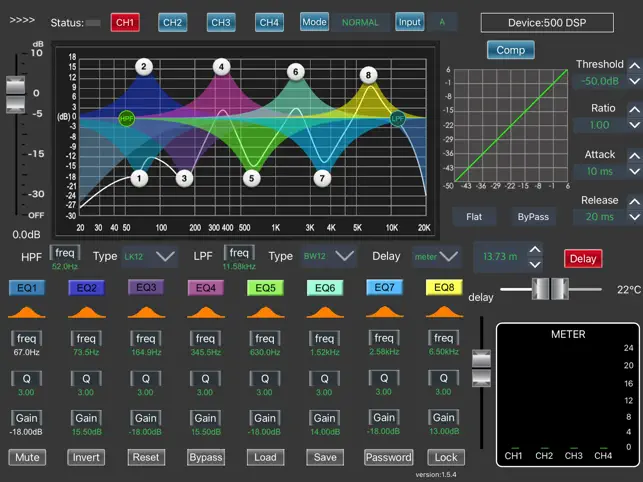Select EQ node 8 on the graph
Screen dimensions: 643x482
click(x=368, y=75)
